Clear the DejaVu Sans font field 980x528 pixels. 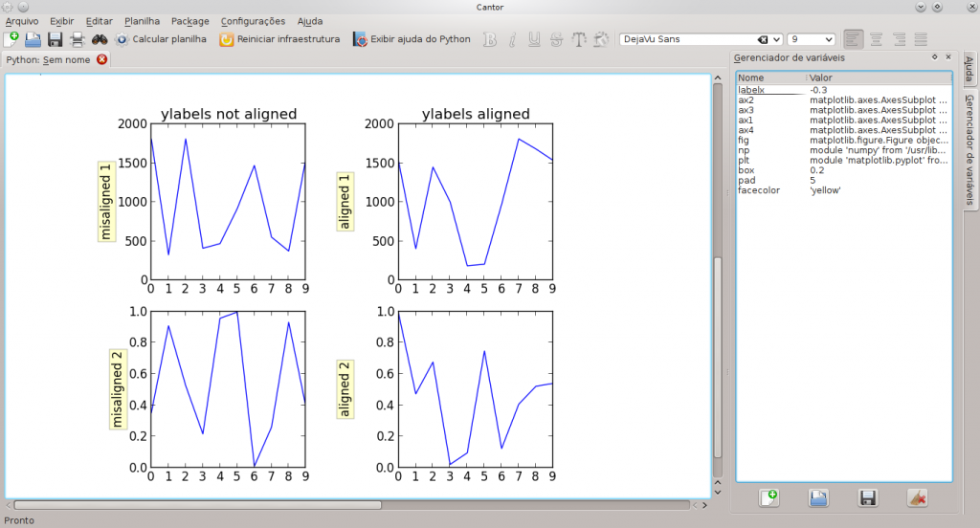[763, 39]
